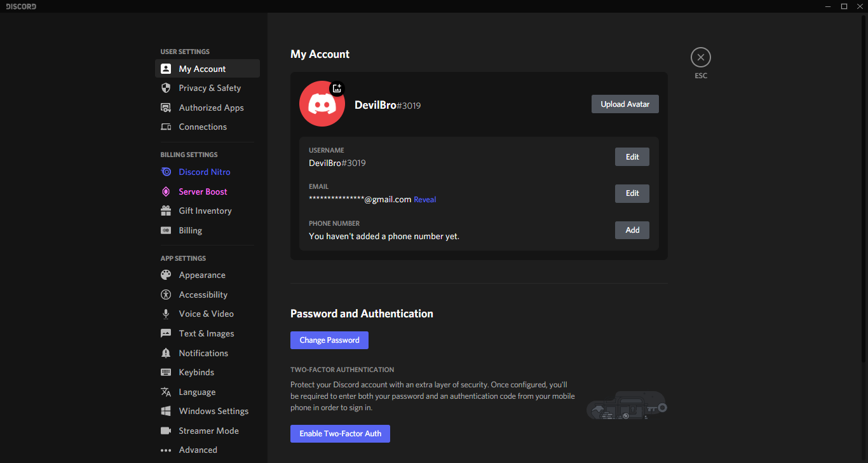868x463 pixels.
Task: Go to Authorized Apps
Action: (x=207, y=107)
